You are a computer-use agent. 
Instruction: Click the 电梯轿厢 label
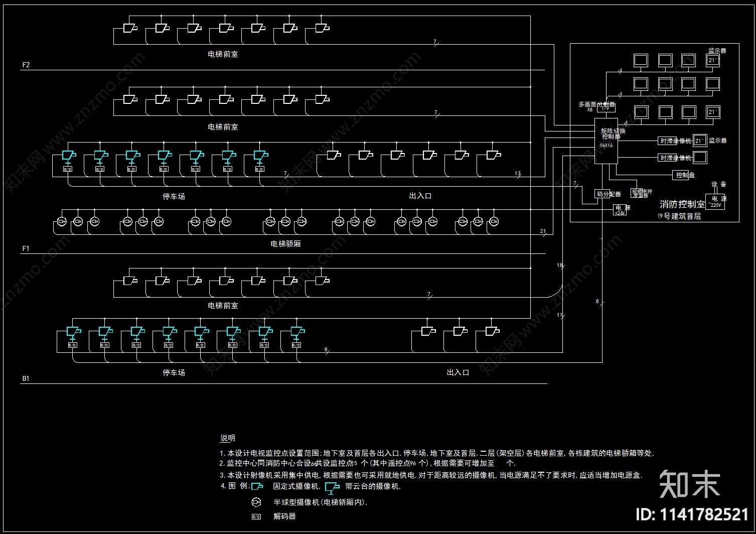(x=285, y=244)
